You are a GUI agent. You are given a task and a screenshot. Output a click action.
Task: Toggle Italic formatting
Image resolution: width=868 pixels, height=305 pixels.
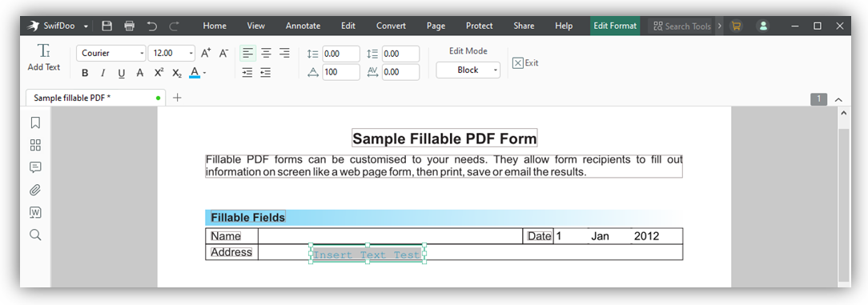click(x=103, y=73)
